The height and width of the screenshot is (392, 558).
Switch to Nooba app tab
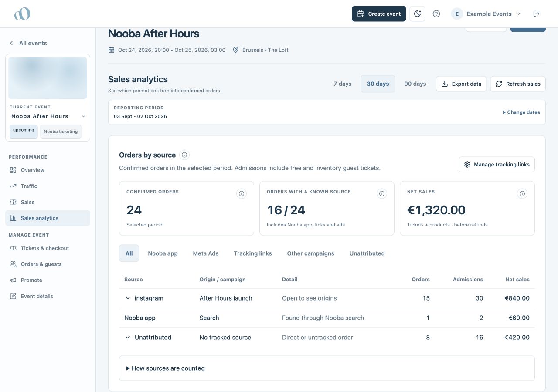(163, 253)
